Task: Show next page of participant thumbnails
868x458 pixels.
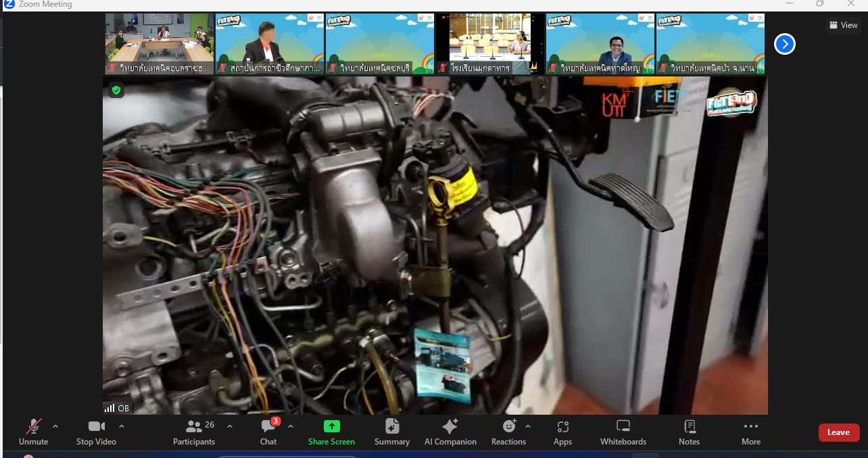Action: point(784,44)
